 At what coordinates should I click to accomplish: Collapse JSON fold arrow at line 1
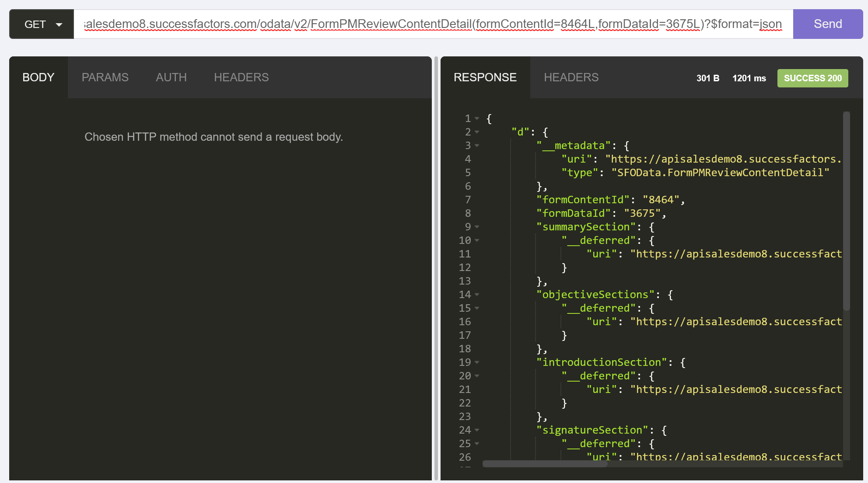(x=477, y=119)
